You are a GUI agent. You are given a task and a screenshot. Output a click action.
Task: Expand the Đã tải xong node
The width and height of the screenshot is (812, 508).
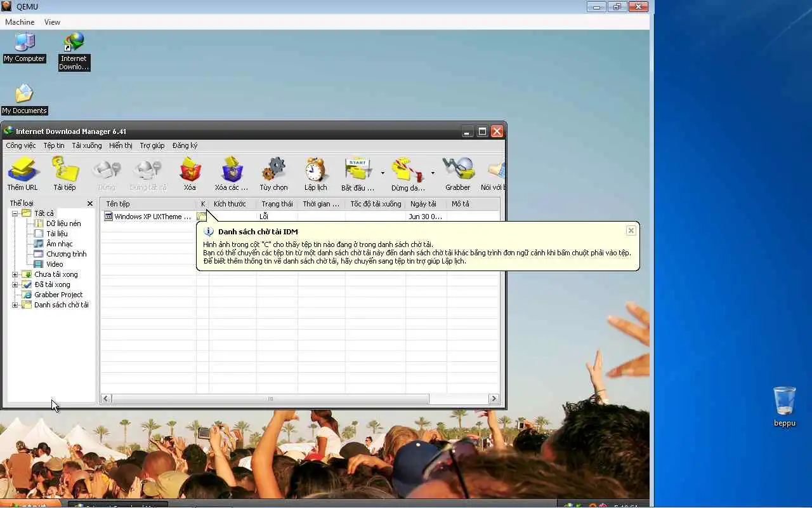pos(15,284)
